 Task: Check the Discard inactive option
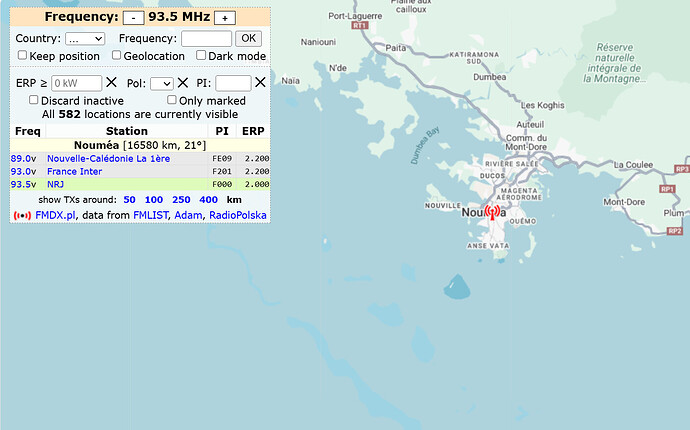click(35, 100)
